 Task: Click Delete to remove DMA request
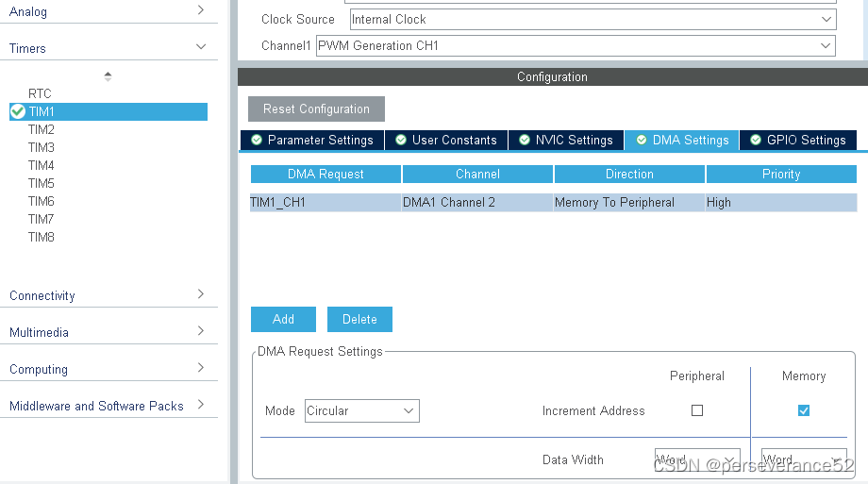pyautogui.click(x=359, y=320)
